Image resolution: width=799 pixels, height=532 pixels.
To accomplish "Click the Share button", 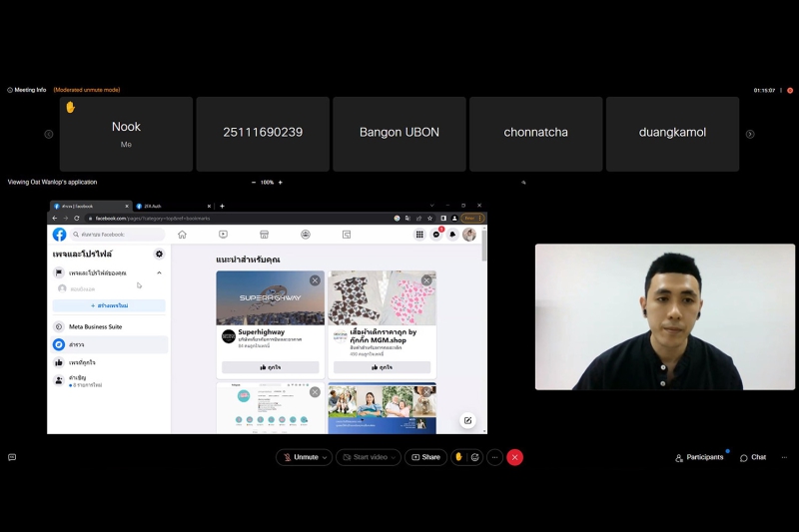I will point(425,457).
